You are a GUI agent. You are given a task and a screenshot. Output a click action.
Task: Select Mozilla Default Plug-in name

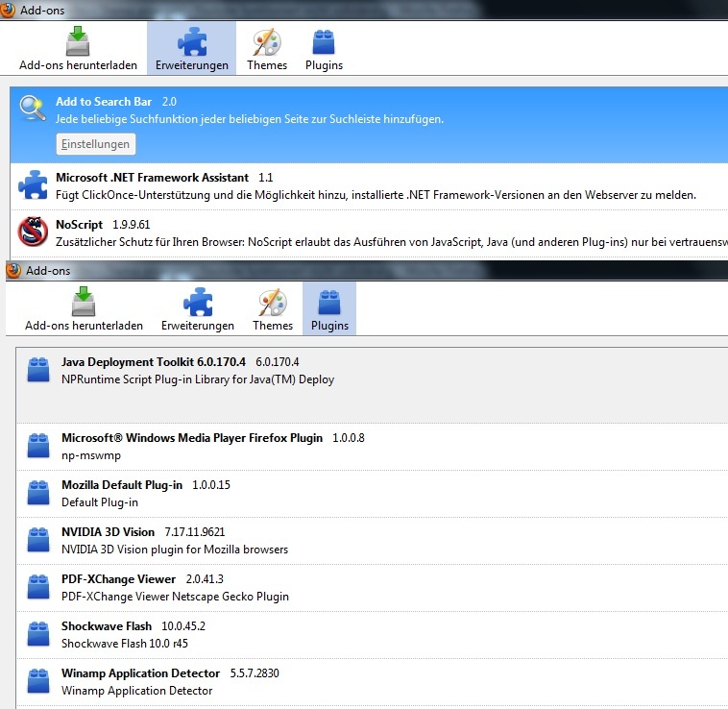[x=122, y=485]
